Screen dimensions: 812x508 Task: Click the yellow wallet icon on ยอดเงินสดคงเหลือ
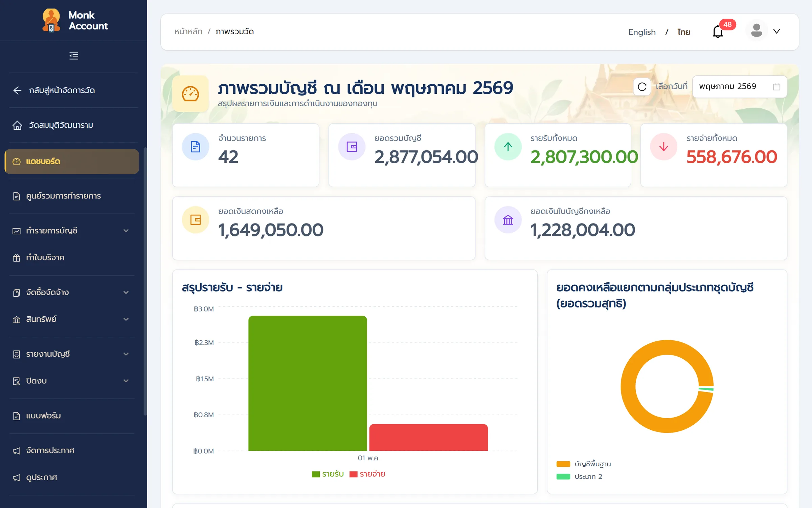(196, 220)
